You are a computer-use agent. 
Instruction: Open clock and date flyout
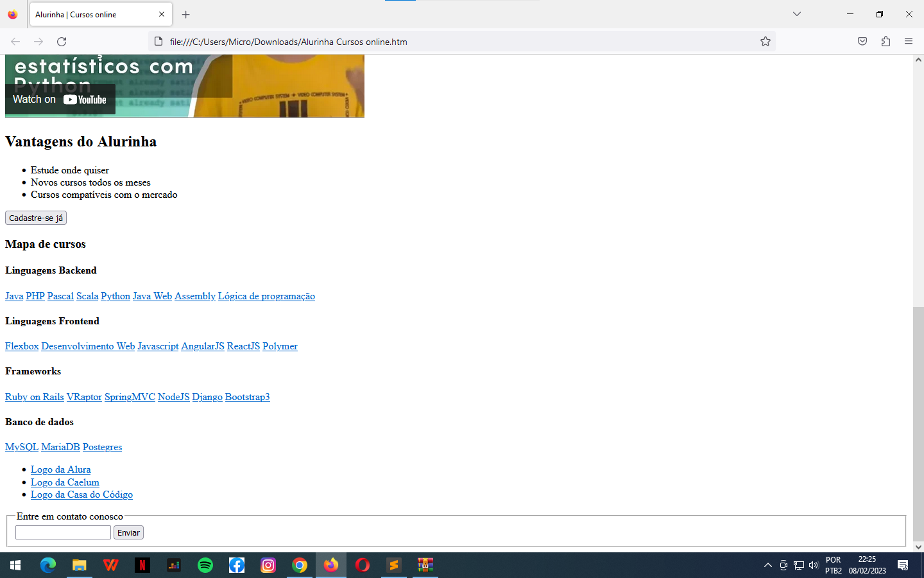867,565
